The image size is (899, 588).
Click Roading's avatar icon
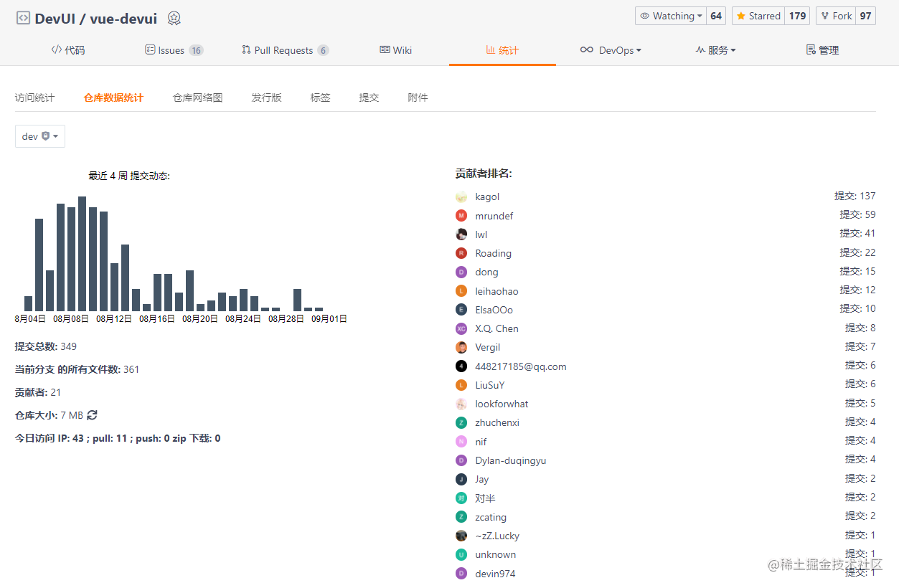[461, 253]
